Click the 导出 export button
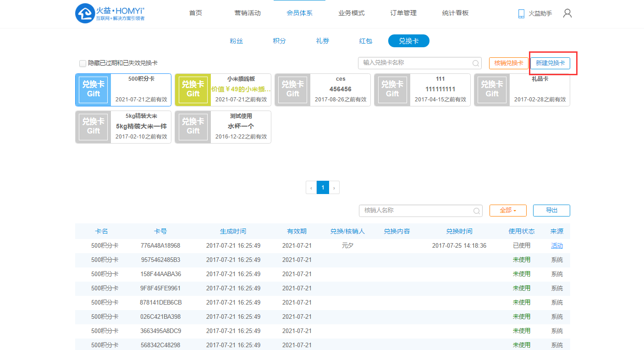 (x=551, y=211)
